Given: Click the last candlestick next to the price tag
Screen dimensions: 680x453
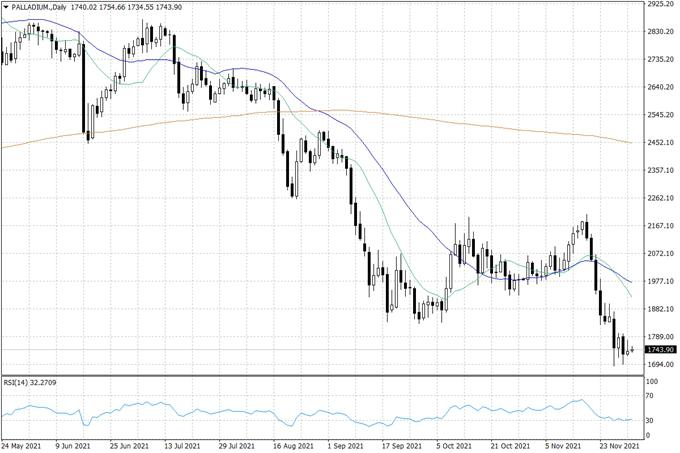Looking at the screenshot, I should (x=632, y=349).
